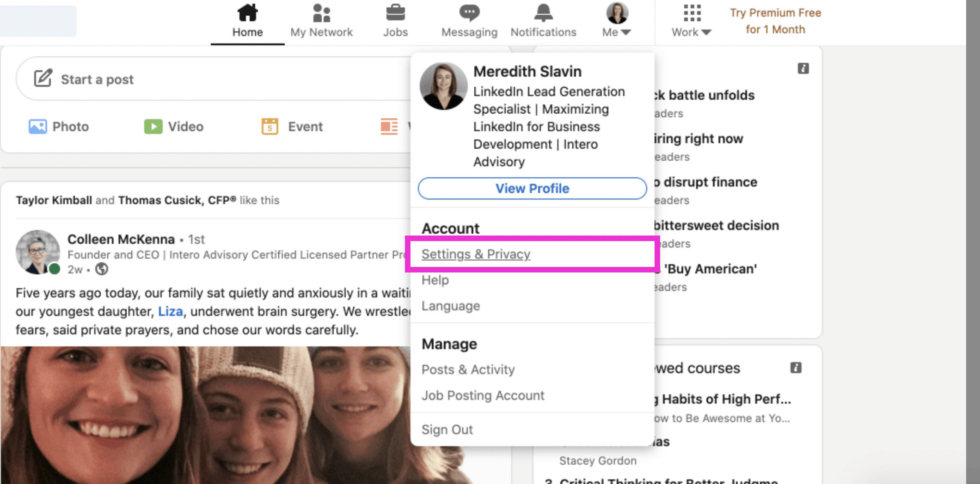Image resolution: width=980 pixels, height=484 pixels.
Task: Go to the Home feed icon
Action: coord(247,12)
